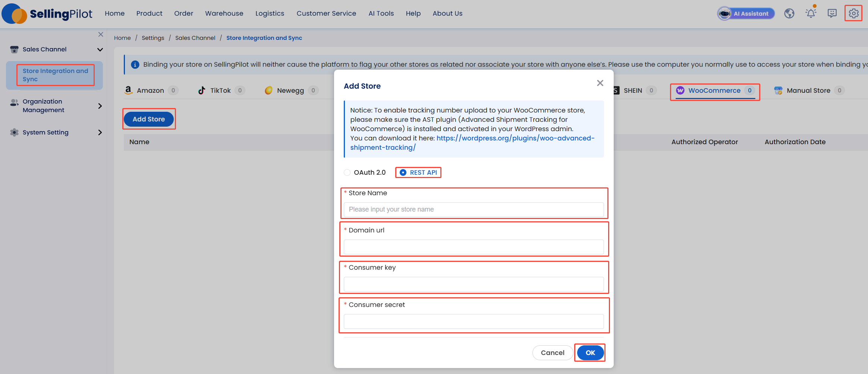Collapse the Sales Channel section

[x=100, y=50]
